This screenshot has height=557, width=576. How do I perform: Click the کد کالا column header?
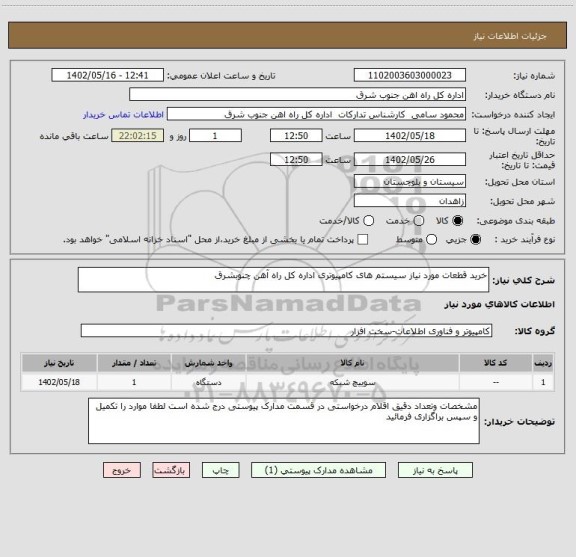(x=496, y=363)
